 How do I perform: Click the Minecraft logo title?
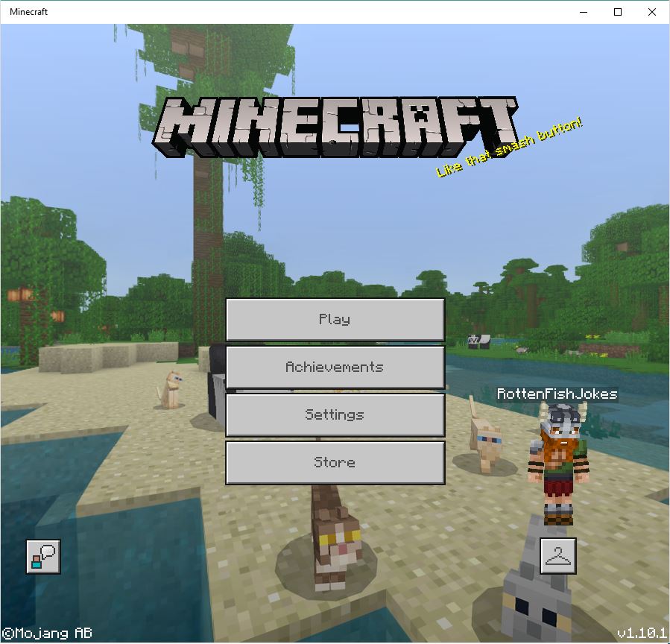[335, 127]
